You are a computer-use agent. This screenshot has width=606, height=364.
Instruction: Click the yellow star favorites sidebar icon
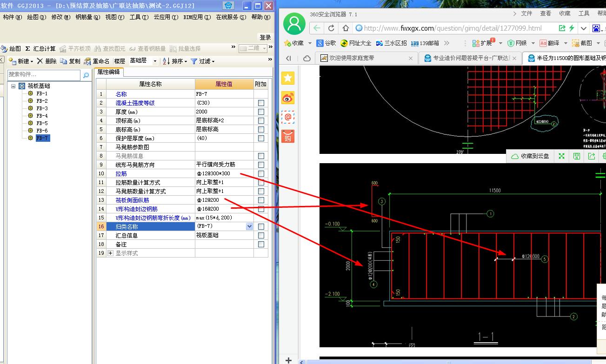[x=288, y=78]
